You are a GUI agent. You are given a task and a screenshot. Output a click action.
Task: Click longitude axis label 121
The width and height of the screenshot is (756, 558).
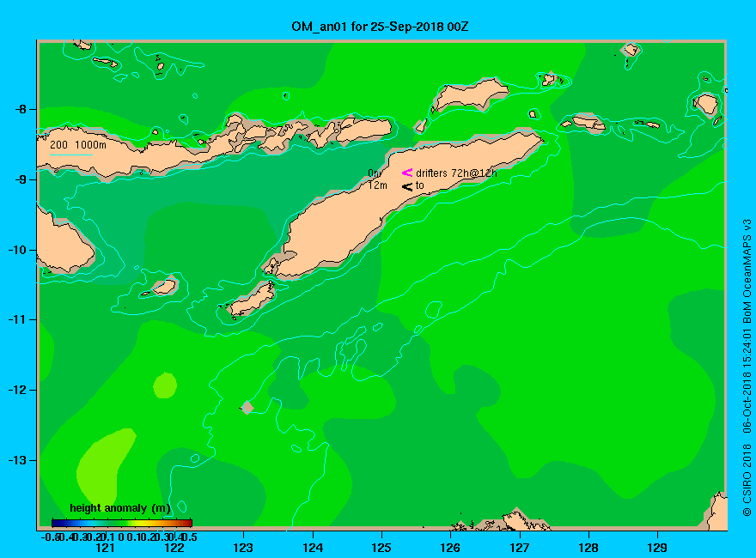[x=105, y=548]
